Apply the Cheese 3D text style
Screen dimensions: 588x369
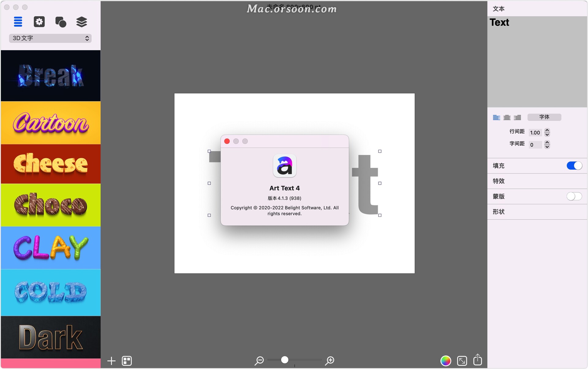pos(51,164)
